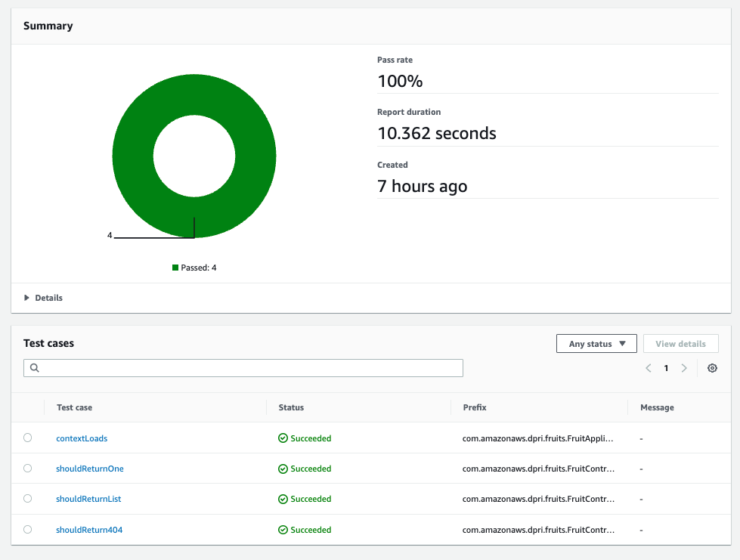
Task: Click the success check icon for contextLoads
Action: pyautogui.click(x=283, y=438)
